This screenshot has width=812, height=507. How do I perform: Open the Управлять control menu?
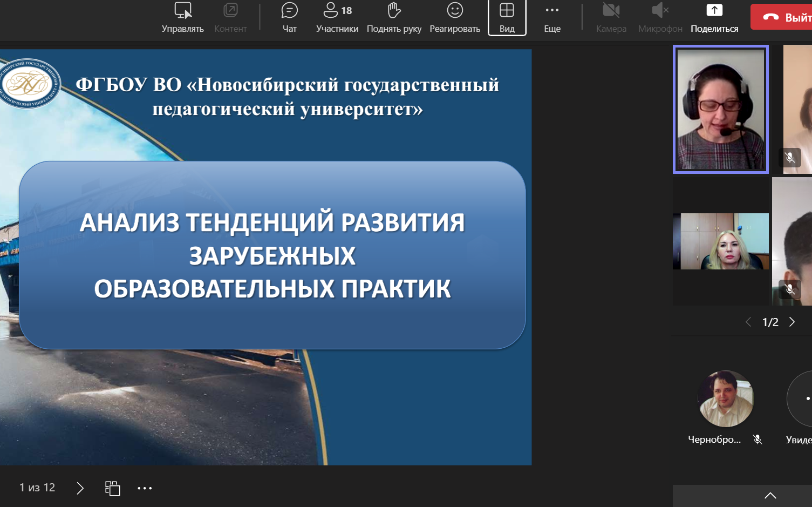click(x=182, y=18)
